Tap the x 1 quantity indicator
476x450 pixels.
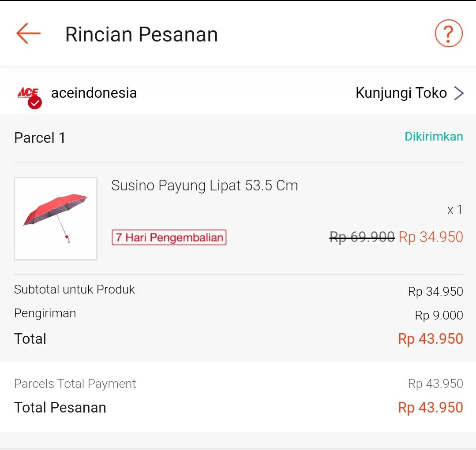pyautogui.click(x=454, y=210)
